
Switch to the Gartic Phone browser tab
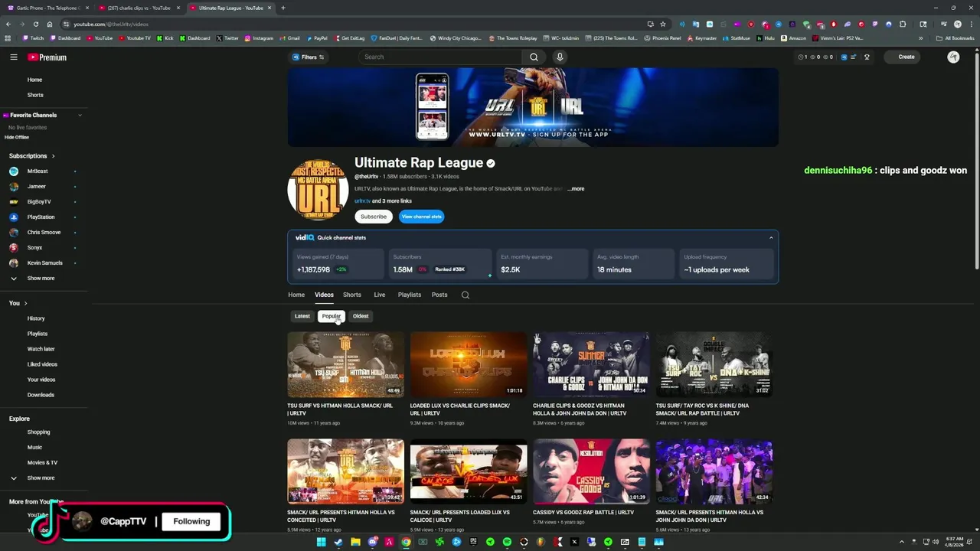(46, 8)
